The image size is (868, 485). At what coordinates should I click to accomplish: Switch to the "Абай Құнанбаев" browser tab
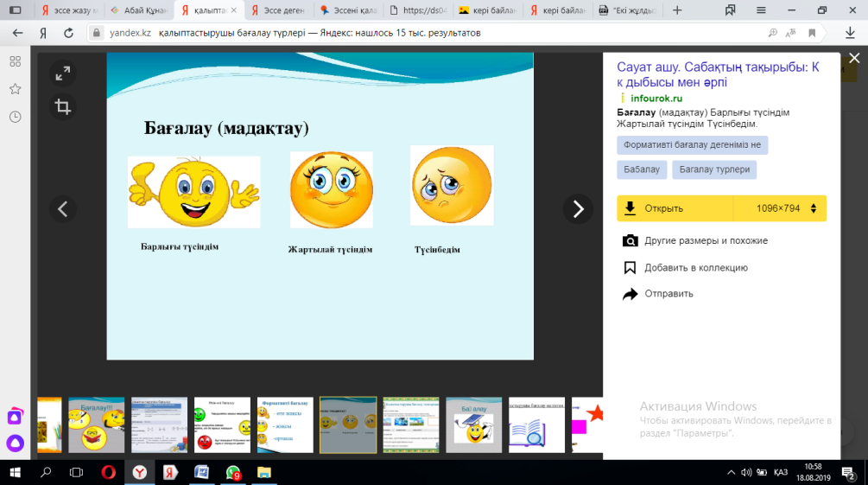(x=138, y=10)
